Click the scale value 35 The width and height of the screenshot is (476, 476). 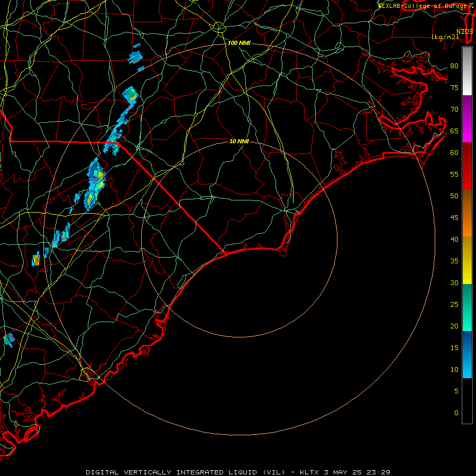[454, 261]
